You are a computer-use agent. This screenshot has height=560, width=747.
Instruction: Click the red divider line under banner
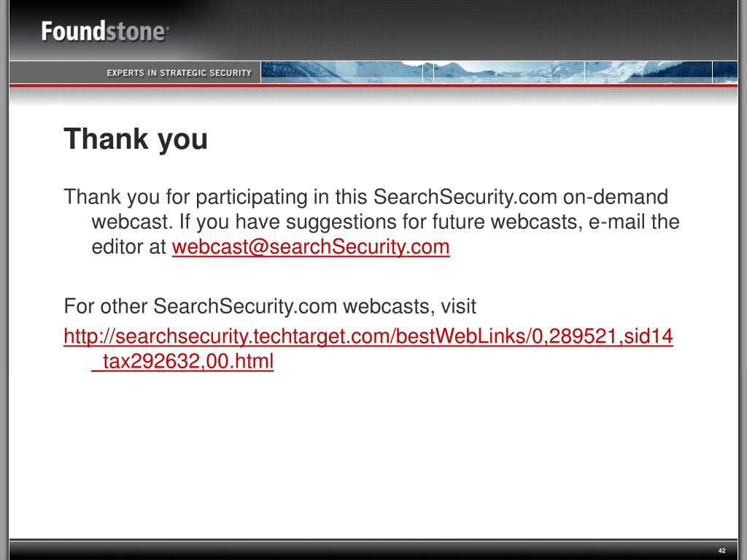[373, 85]
